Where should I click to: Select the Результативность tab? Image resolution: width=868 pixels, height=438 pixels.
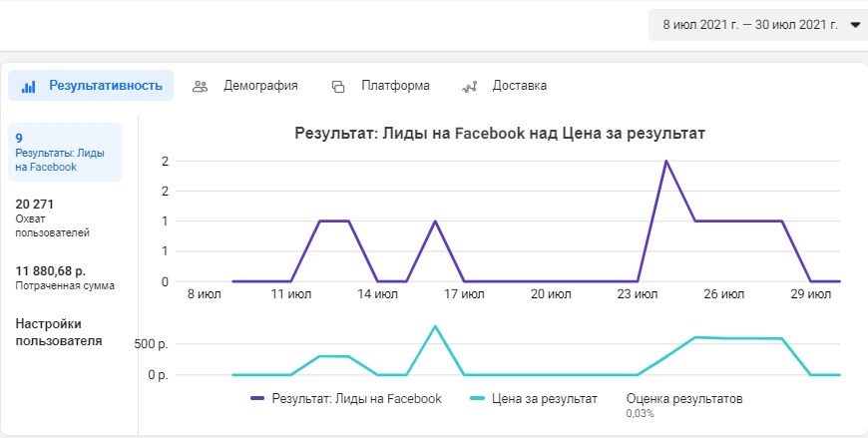(x=91, y=85)
